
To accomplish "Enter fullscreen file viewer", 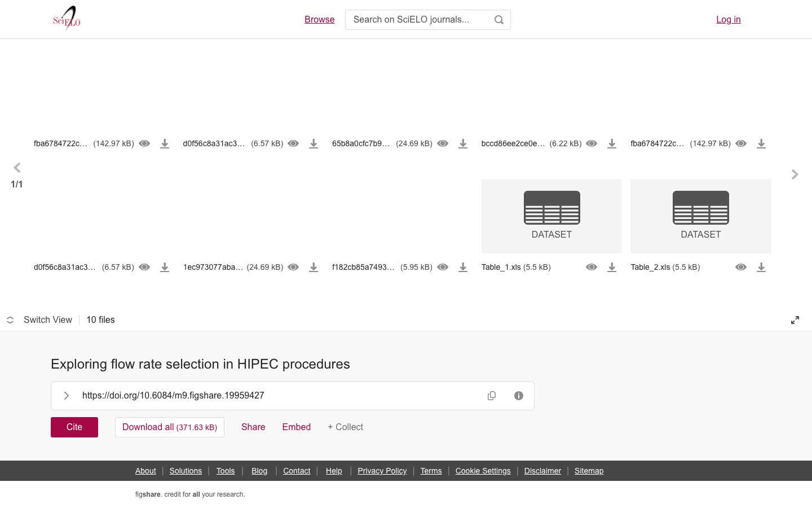I will 795,320.
